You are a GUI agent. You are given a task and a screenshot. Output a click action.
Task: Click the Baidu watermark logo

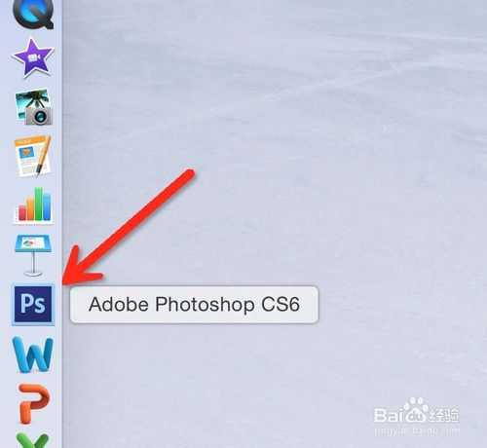(416, 411)
